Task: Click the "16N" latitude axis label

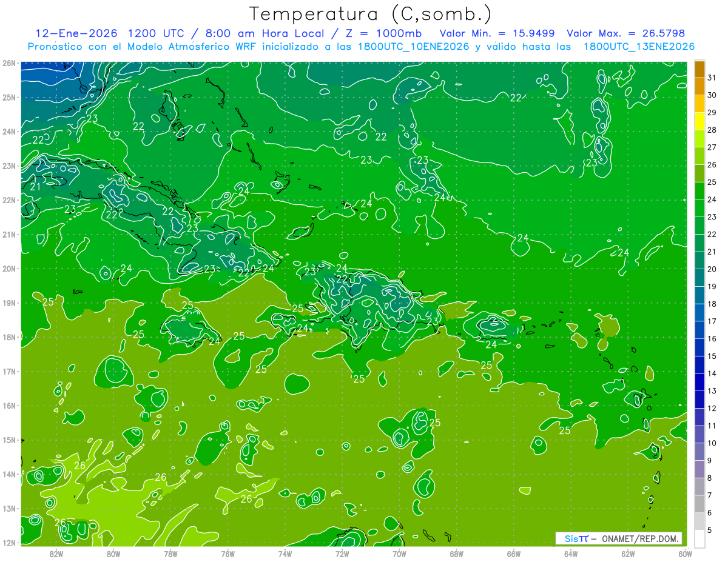Action: (9, 406)
